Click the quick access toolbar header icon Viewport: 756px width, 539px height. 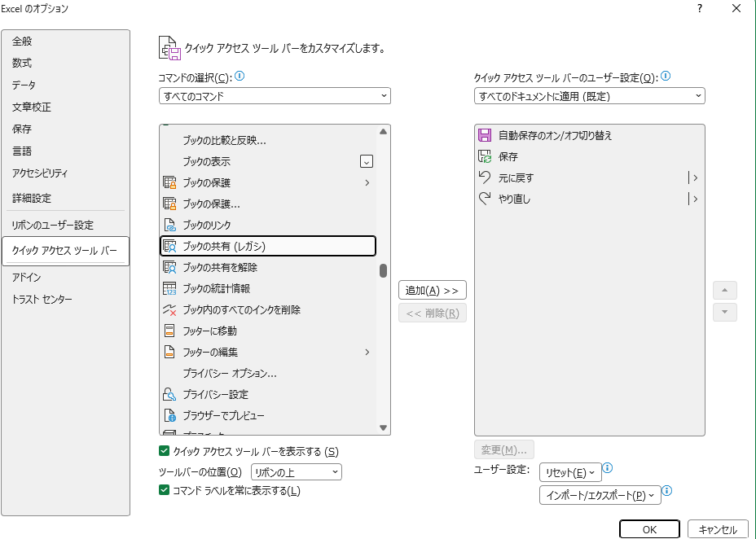pyautogui.click(x=169, y=48)
